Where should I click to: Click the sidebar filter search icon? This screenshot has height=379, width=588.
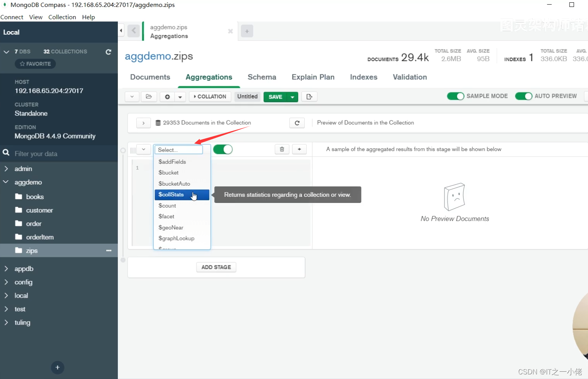[x=6, y=153]
